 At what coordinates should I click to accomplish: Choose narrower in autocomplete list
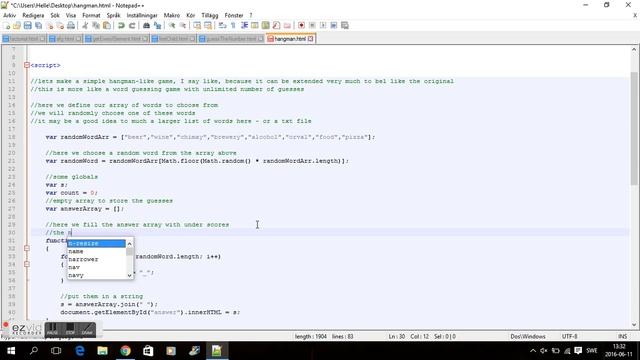(96, 260)
